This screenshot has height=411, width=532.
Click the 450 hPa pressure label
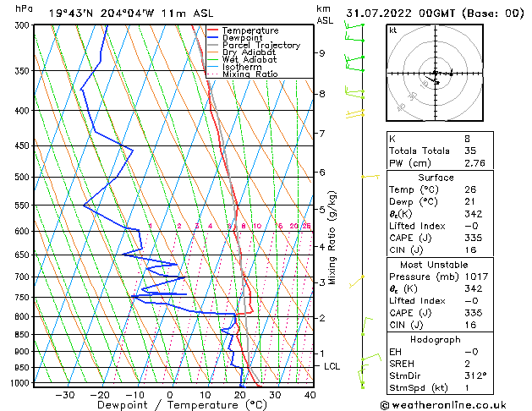point(24,145)
